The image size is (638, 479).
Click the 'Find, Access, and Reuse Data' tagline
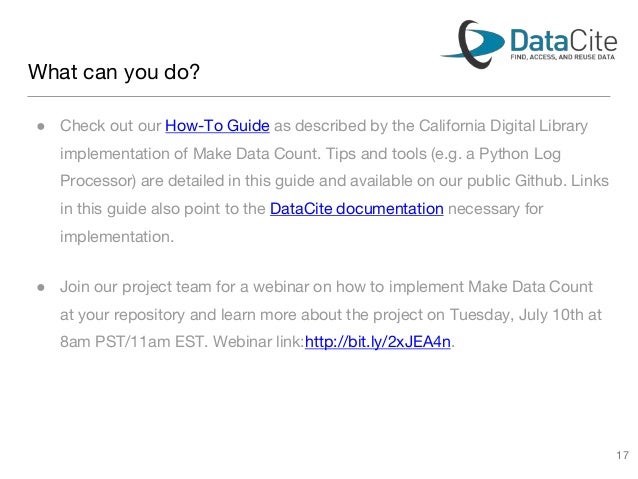point(563,57)
